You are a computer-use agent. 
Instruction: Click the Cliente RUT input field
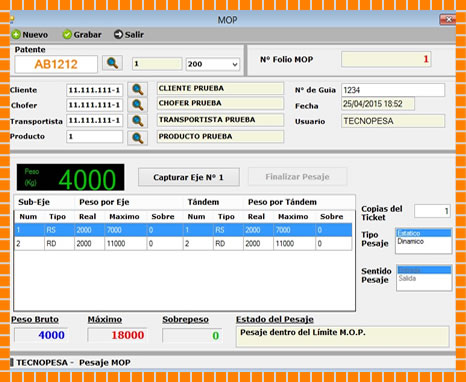tap(95, 90)
